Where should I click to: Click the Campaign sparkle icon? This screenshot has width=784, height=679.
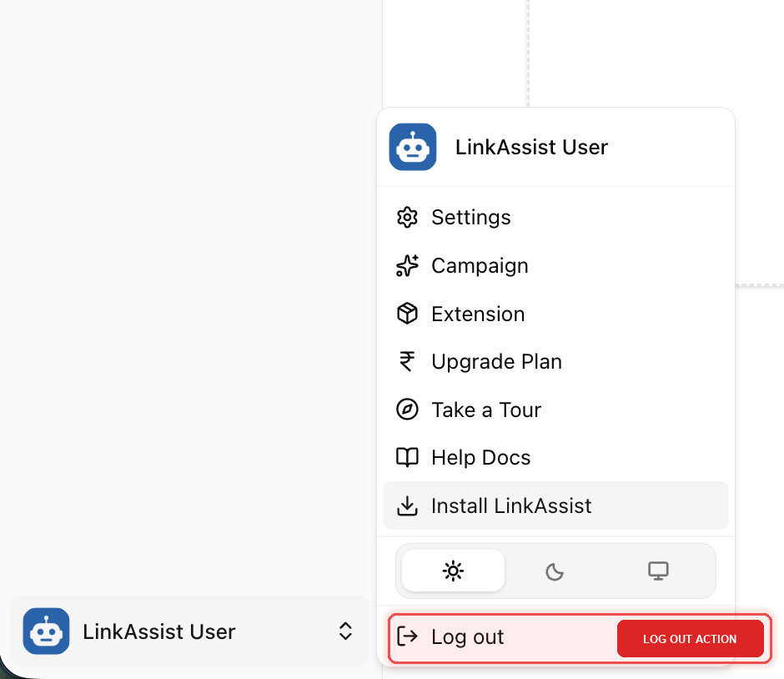407,265
